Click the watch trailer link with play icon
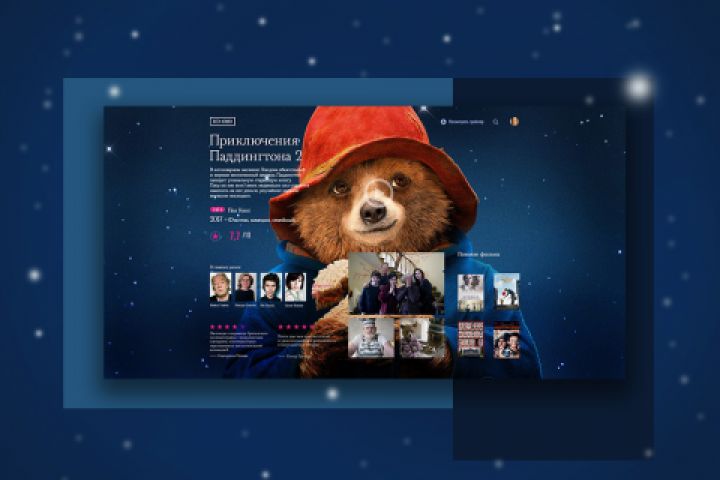The width and height of the screenshot is (720, 480). (462, 122)
